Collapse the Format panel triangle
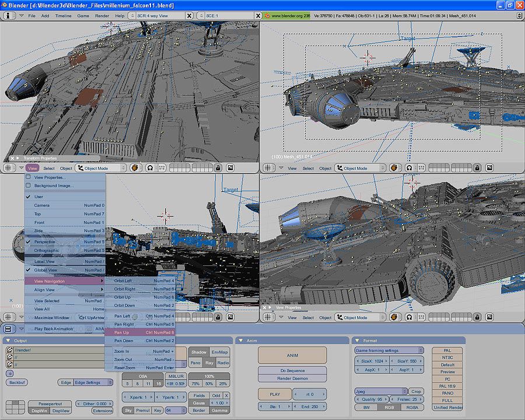The image size is (525, 420). 357,341
